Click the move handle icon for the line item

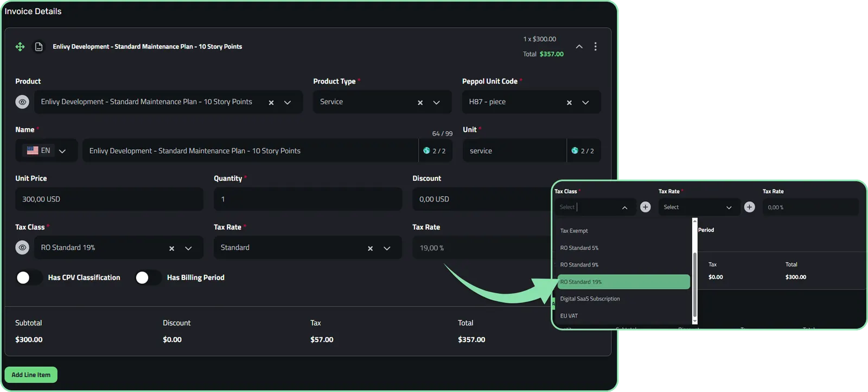(x=20, y=47)
